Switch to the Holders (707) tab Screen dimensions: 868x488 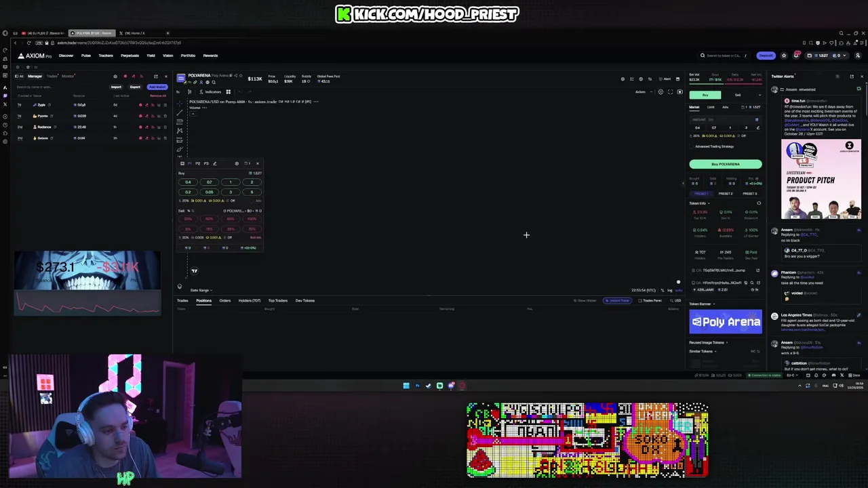(250, 300)
